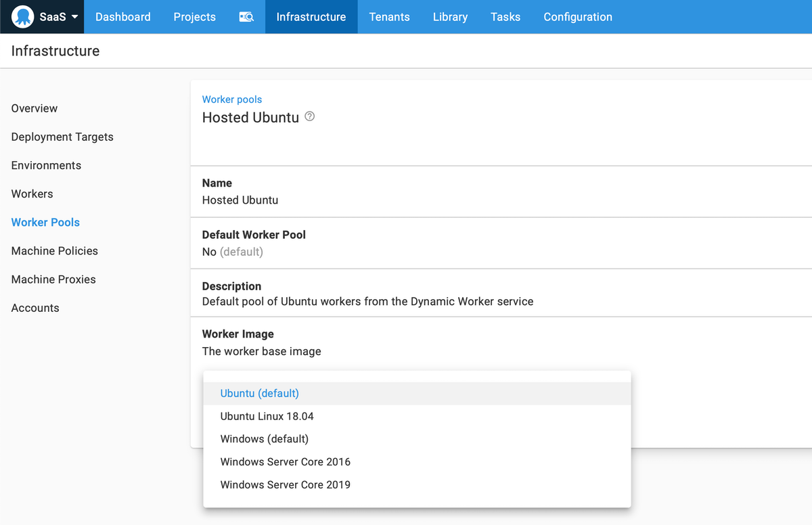Open the Environments page
Screen dimensions: 812x525
tap(45, 165)
